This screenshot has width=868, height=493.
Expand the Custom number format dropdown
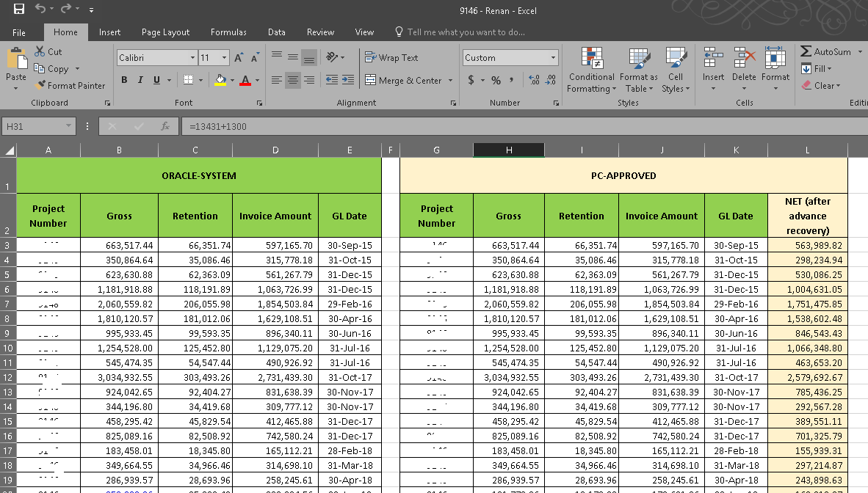pyautogui.click(x=553, y=58)
